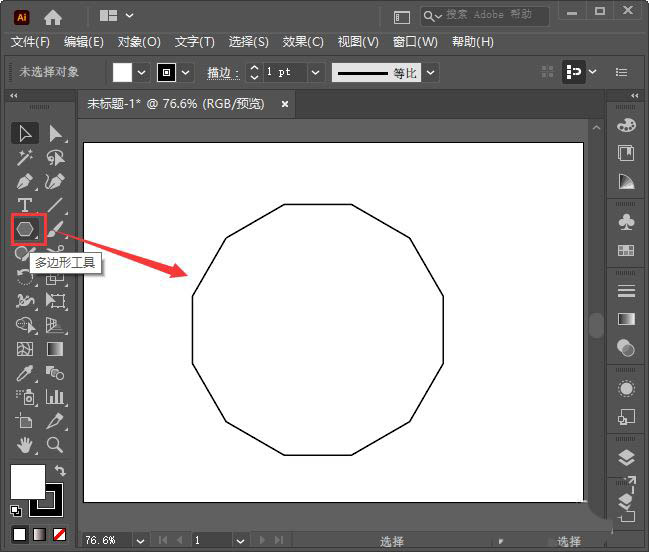Screen dimensions: 649x552
Task: Toggle the snap alignment magnet button
Action: (573, 72)
